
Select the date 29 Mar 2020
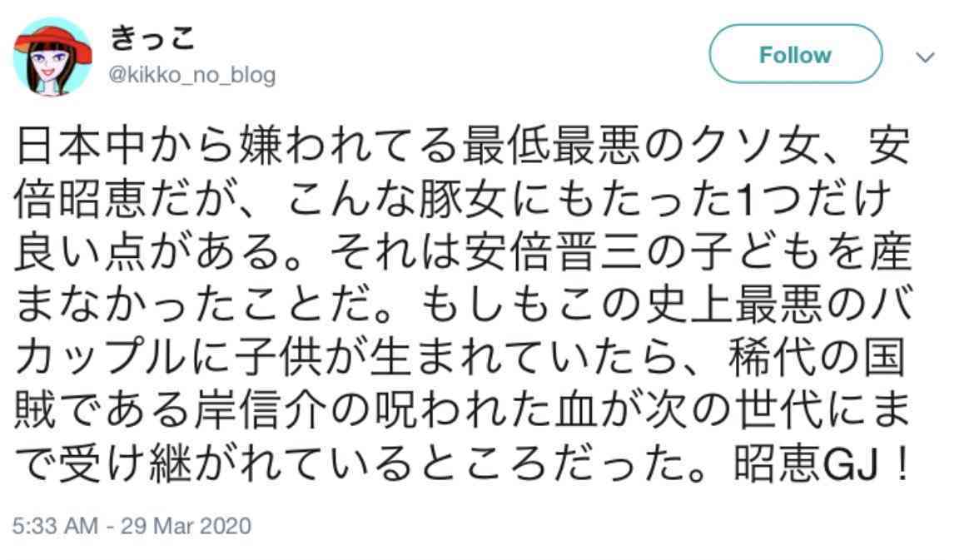(x=186, y=526)
